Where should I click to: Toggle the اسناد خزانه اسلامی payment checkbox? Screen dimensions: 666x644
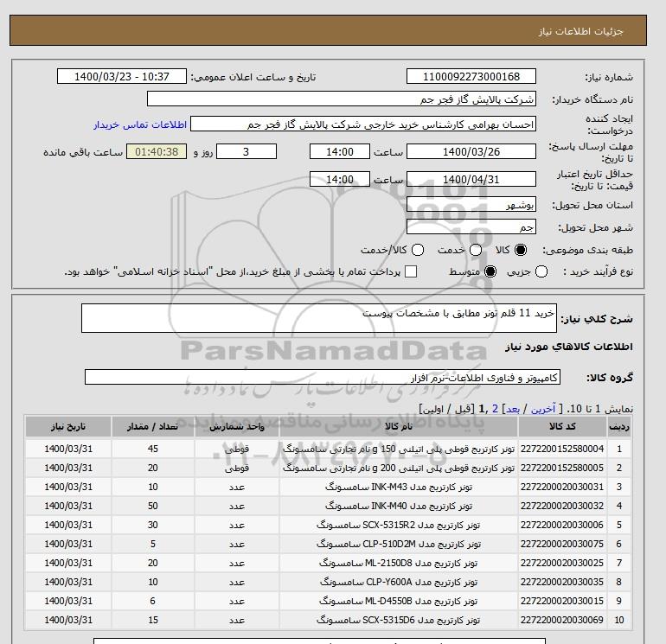tap(411, 271)
